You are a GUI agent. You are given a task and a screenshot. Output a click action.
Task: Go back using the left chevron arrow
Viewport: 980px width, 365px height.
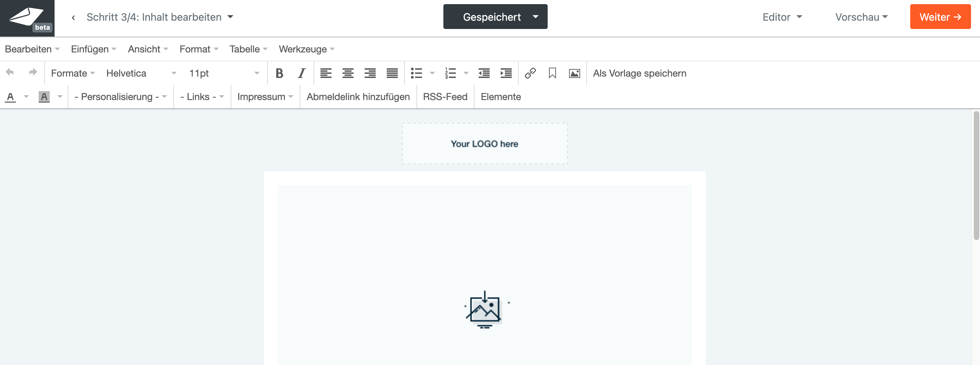point(74,18)
